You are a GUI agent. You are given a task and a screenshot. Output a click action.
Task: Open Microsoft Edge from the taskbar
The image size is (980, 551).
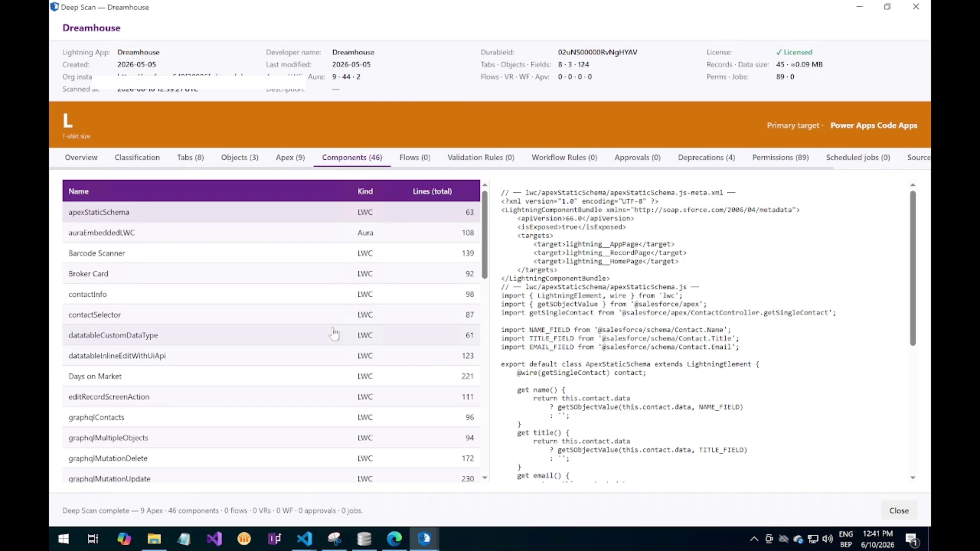point(394,539)
